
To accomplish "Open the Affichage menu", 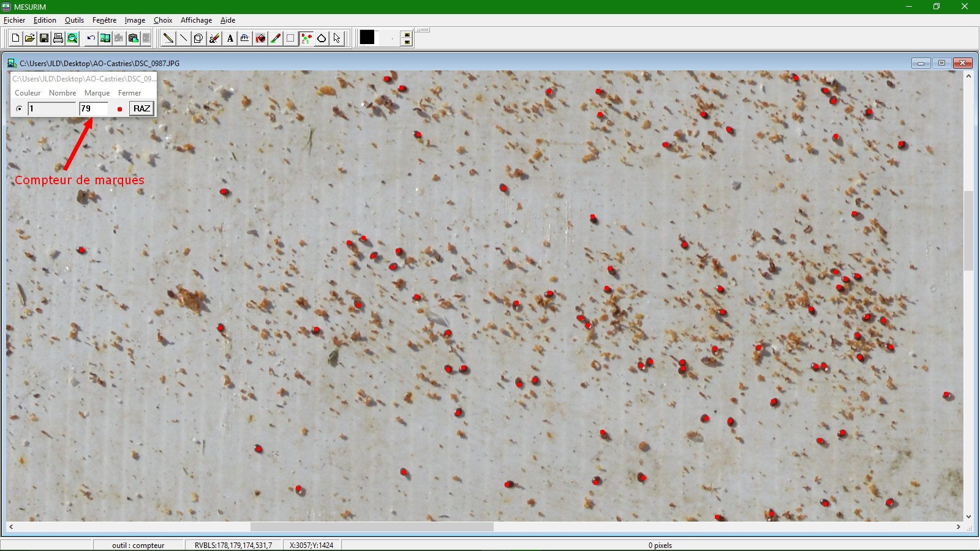I will point(196,20).
